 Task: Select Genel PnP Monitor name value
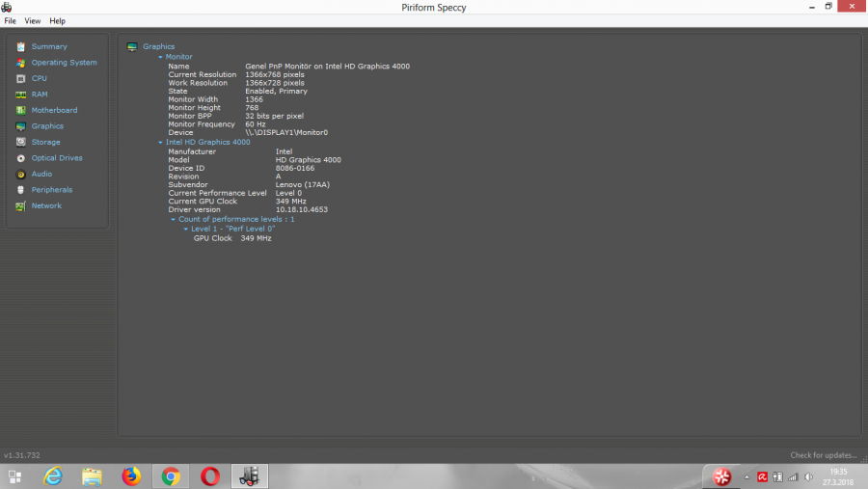tap(328, 67)
